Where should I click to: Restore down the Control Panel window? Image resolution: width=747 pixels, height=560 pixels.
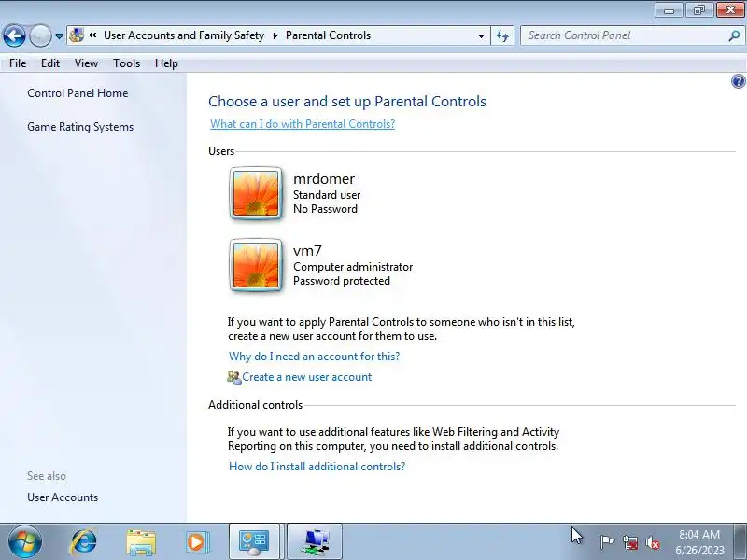[x=699, y=10]
